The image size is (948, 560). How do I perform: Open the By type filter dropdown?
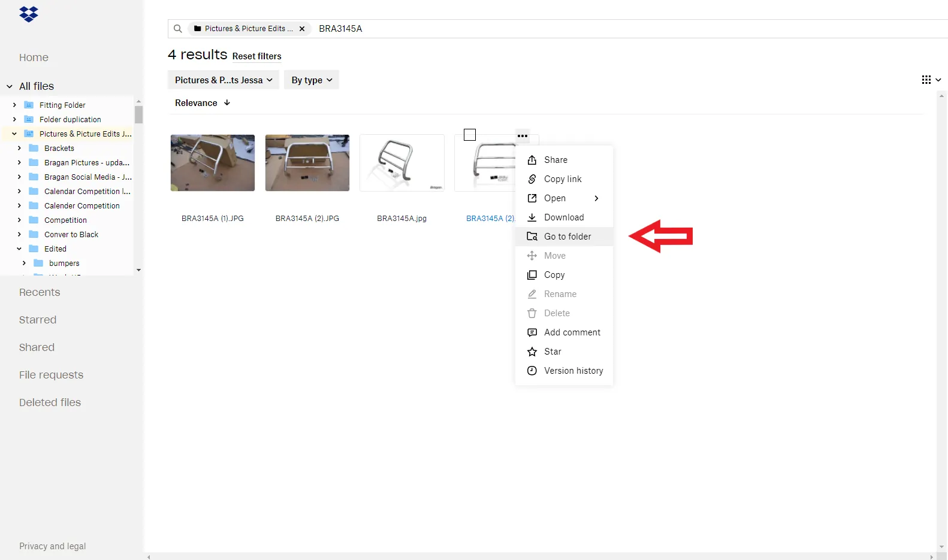coord(312,80)
